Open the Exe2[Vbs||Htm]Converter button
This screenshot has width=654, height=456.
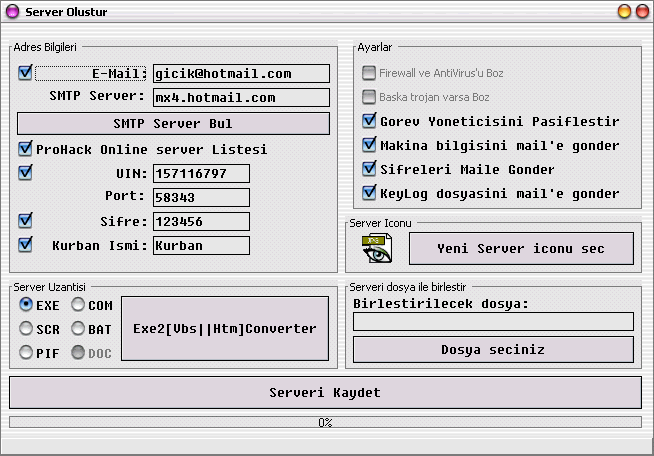coord(224,329)
